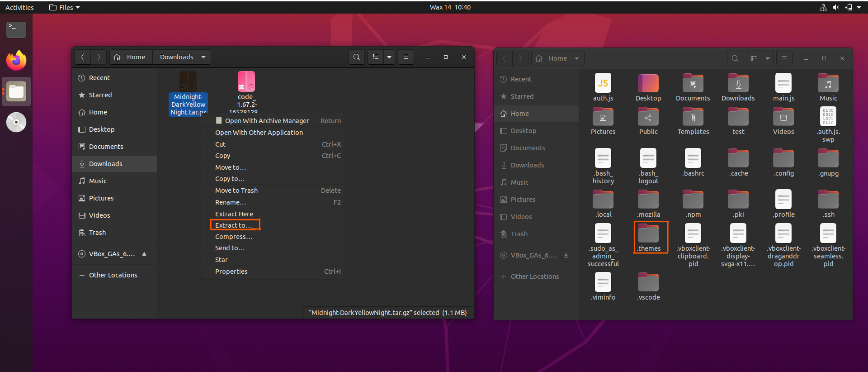Choose 'Extract Here' in the context menu
Image resolution: width=868 pixels, height=372 pixels.
pos(234,214)
